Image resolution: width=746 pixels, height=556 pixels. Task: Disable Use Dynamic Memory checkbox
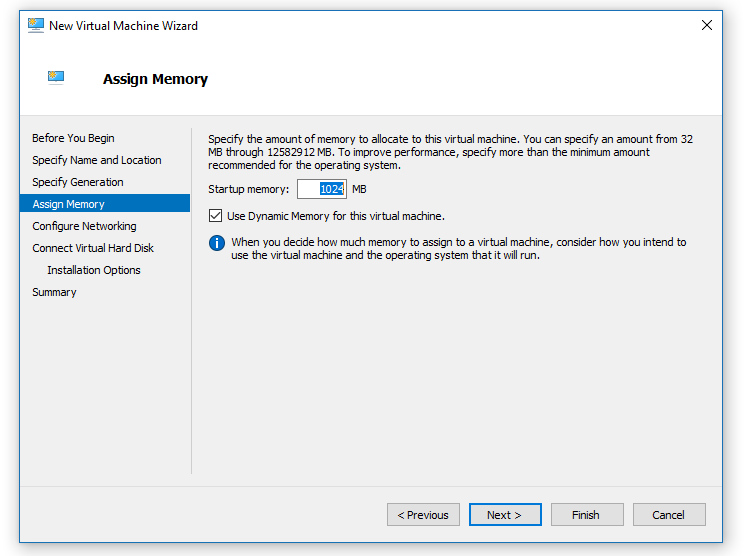(216, 216)
